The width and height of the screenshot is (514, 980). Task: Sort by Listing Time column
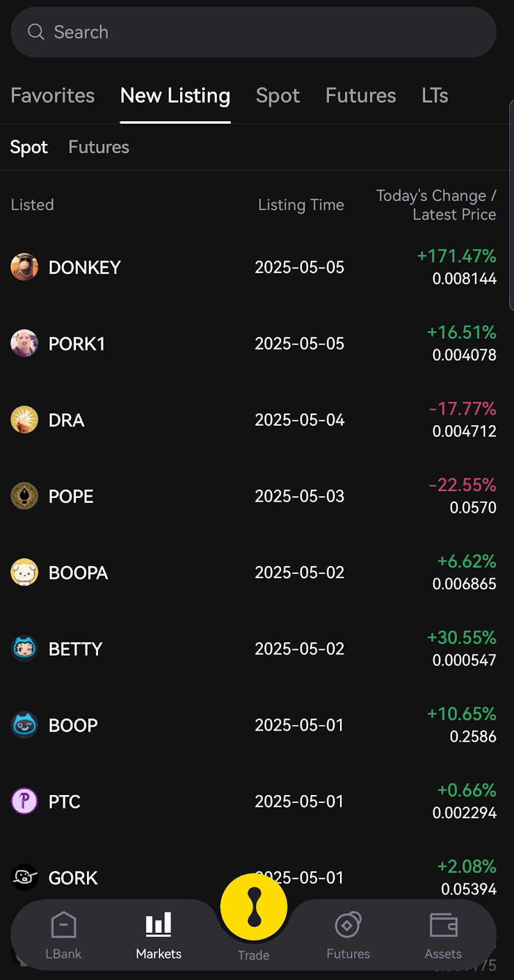point(301,205)
